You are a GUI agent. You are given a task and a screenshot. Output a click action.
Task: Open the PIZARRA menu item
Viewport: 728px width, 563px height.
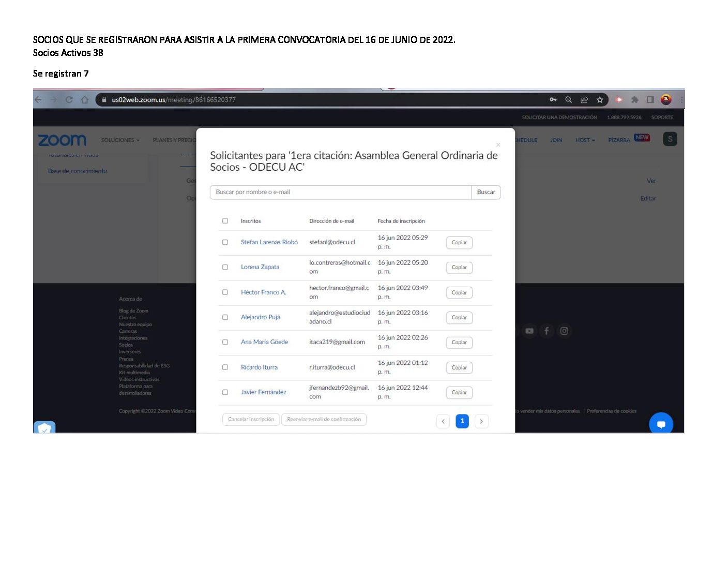619,140
